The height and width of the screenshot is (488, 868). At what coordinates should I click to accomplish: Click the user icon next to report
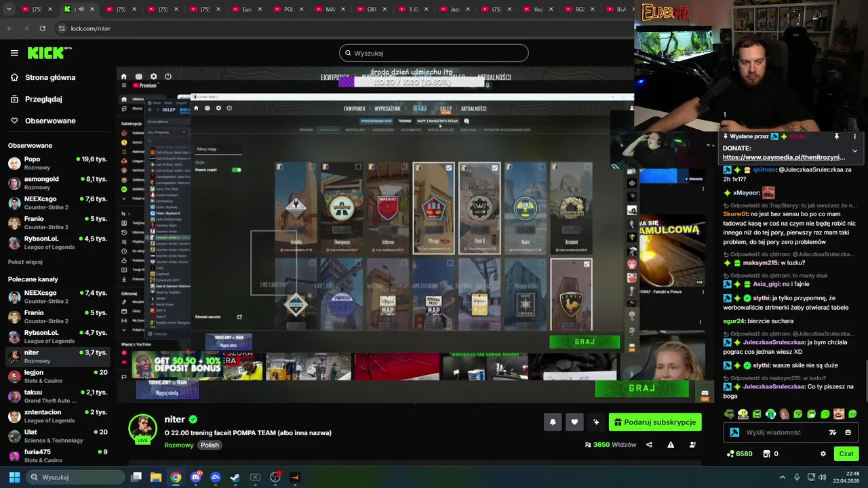(x=692, y=445)
